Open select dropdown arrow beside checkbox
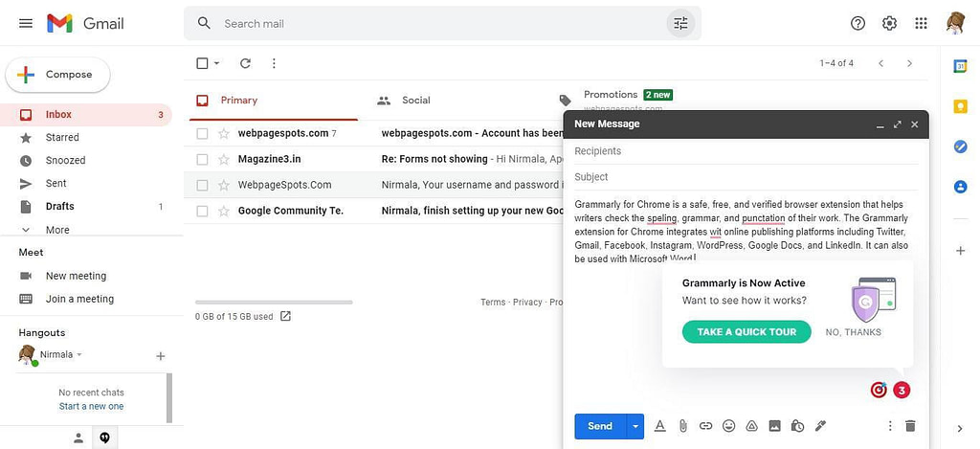 (x=217, y=63)
